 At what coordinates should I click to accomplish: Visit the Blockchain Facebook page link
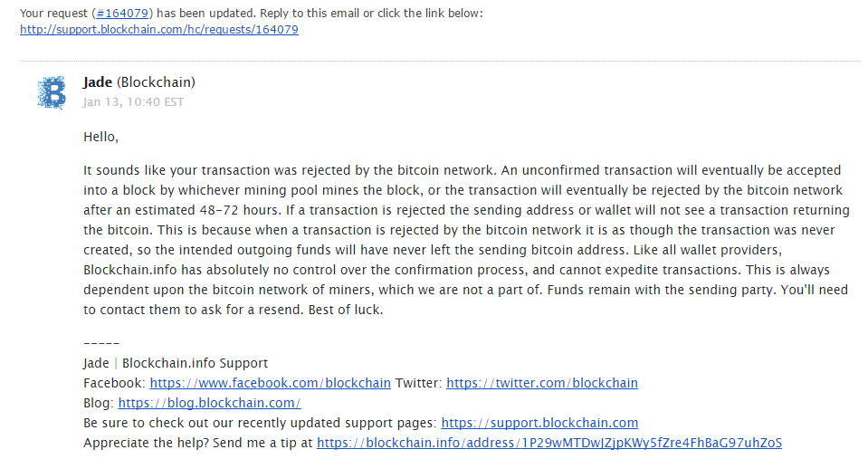point(270,383)
